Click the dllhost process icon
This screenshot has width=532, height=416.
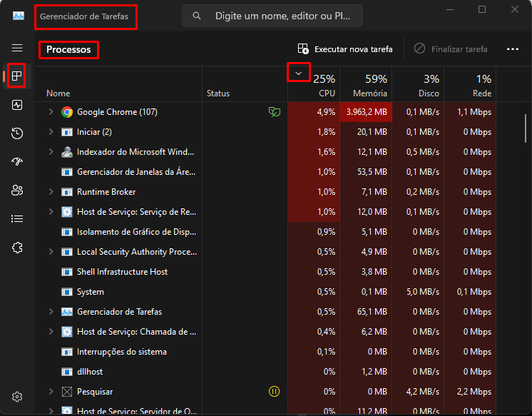click(67, 372)
